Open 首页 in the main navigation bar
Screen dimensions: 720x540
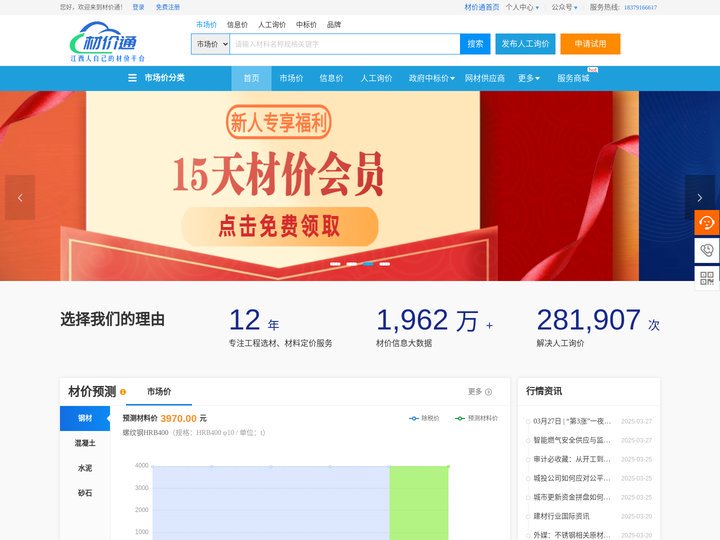(x=251, y=78)
